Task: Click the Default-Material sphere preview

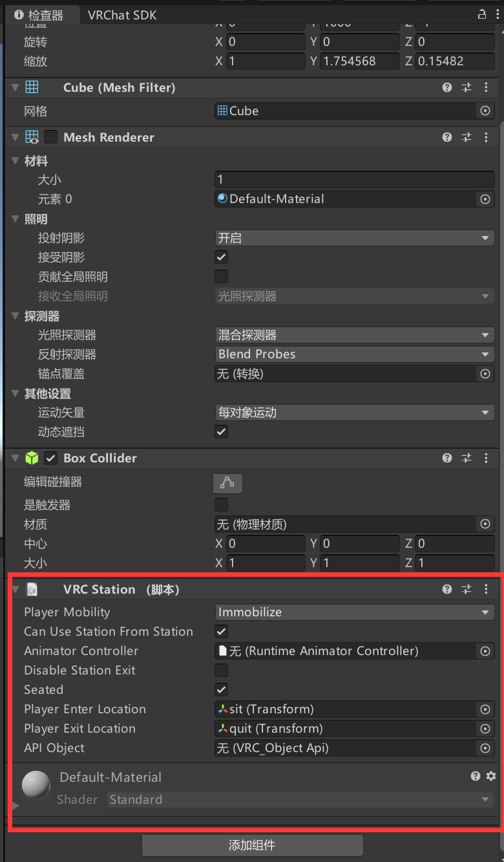Action: click(x=36, y=784)
